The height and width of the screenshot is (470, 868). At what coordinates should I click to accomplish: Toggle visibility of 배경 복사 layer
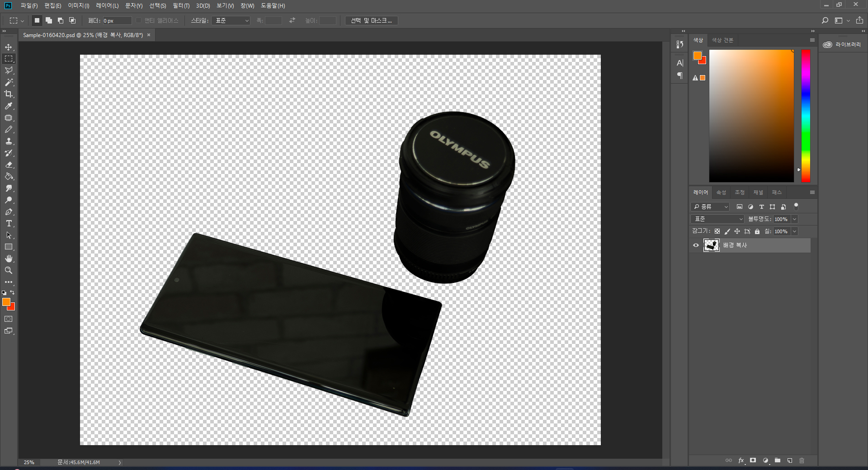(696, 245)
